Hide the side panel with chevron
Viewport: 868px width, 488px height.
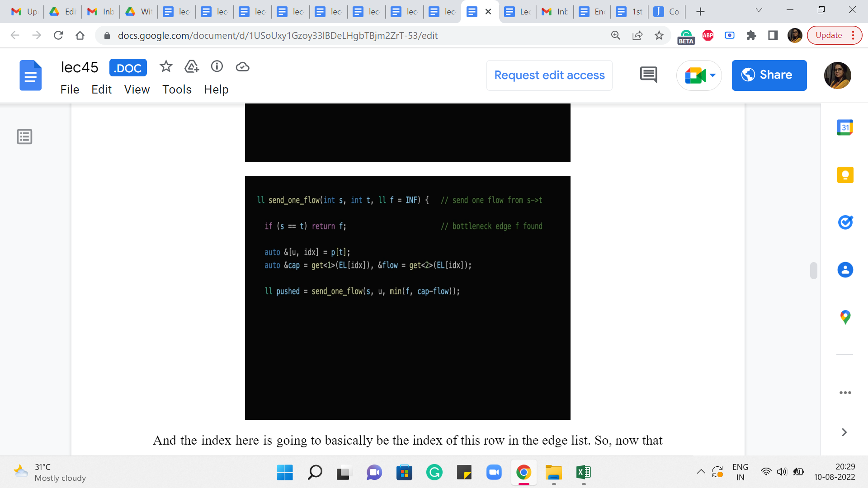tap(844, 432)
